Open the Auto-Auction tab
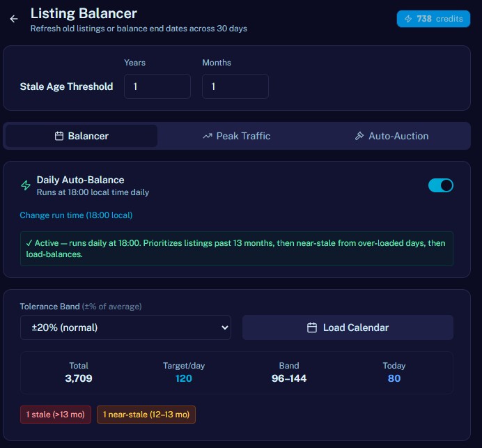The height and width of the screenshot is (448, 482). (x=391, y=136)
